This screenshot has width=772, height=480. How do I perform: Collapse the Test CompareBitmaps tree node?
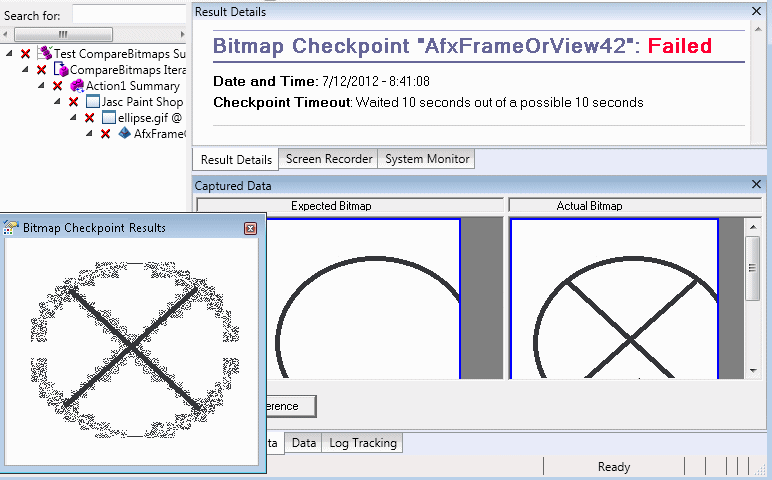tap(9, 53)
